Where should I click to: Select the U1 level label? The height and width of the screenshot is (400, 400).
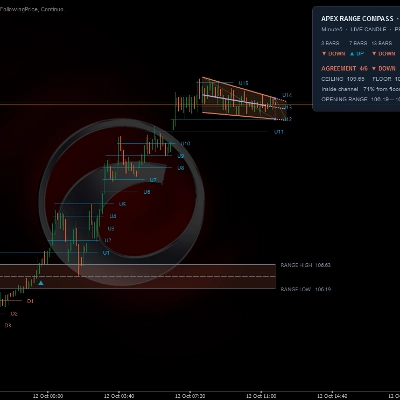[x=106, y=253]
